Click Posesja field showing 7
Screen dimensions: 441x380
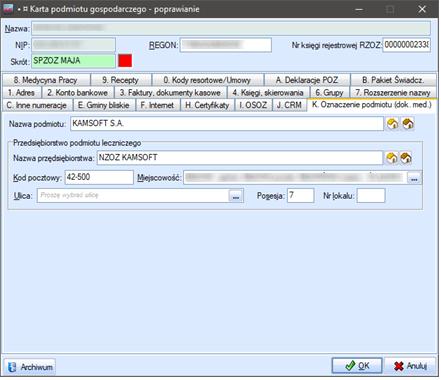click(301, 196)
